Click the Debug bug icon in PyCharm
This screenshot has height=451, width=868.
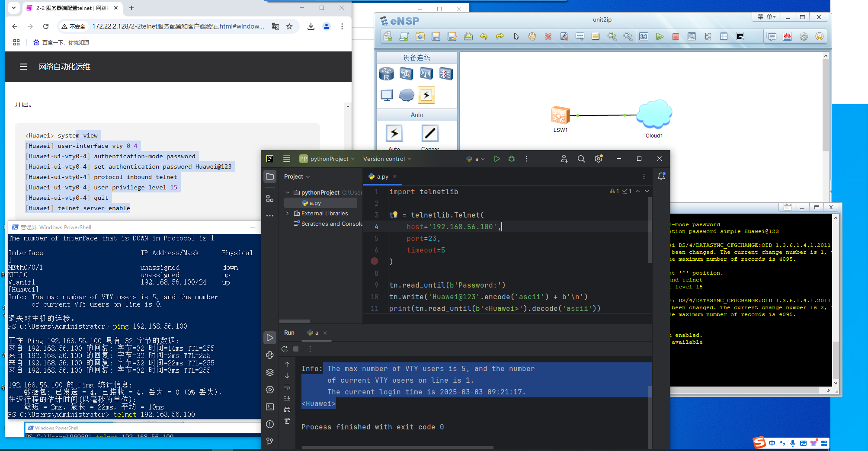coord(512,159)
